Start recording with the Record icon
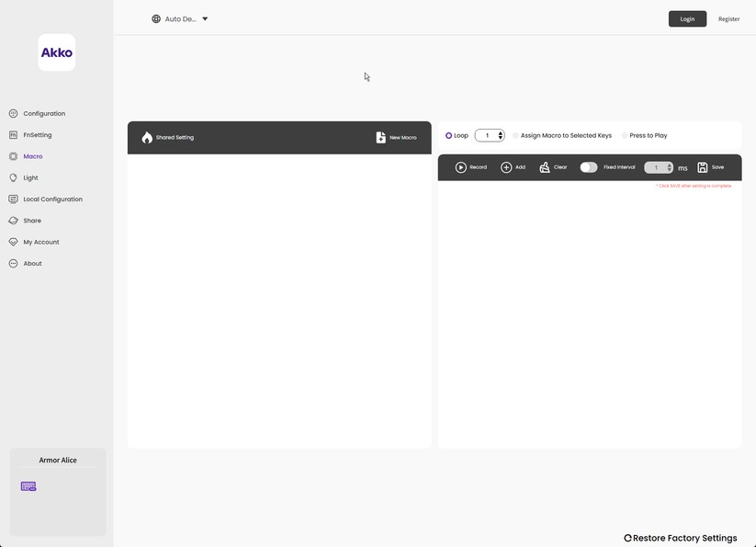This screenshot has width=756, height=547. pyautogui.click(x=461, y=167)
